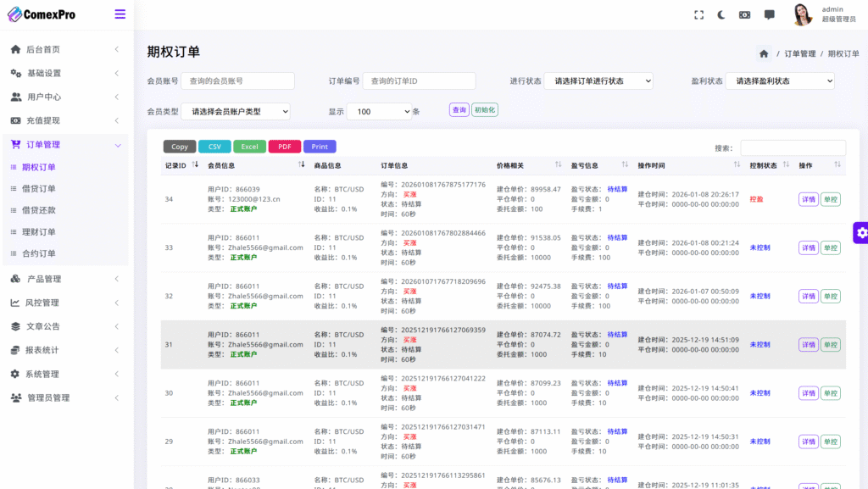The height and width of the screenshot is (489, 868).
Task: Enter fullscreen mode via the header icon
Action: [699, 14]
